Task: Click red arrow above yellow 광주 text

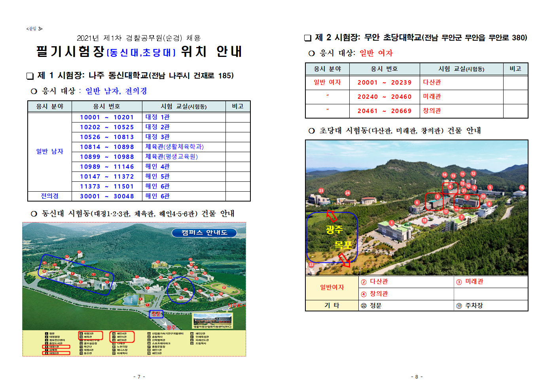Action: tap(332, 216)
